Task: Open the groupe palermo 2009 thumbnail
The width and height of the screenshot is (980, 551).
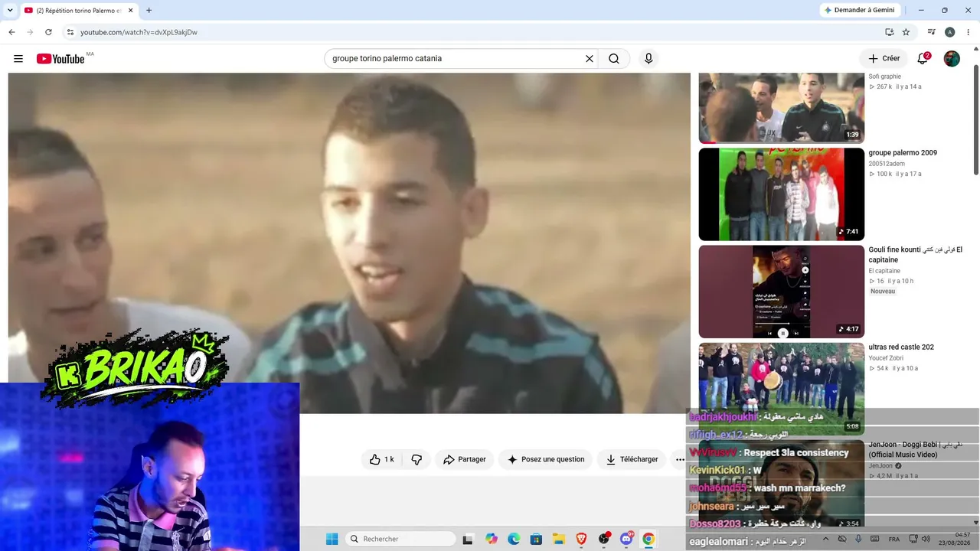Action: (x=782, y=194)
